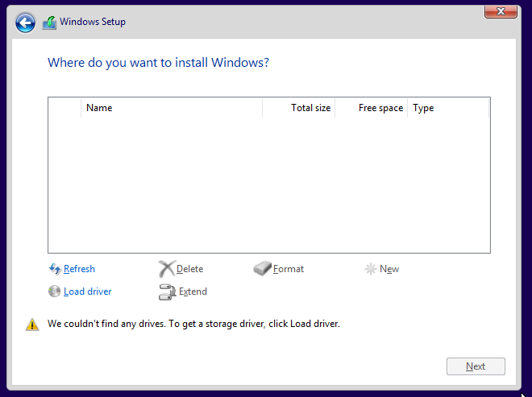Select the Refresh link text
Screen dimensions: 532x397
[79, 269]
